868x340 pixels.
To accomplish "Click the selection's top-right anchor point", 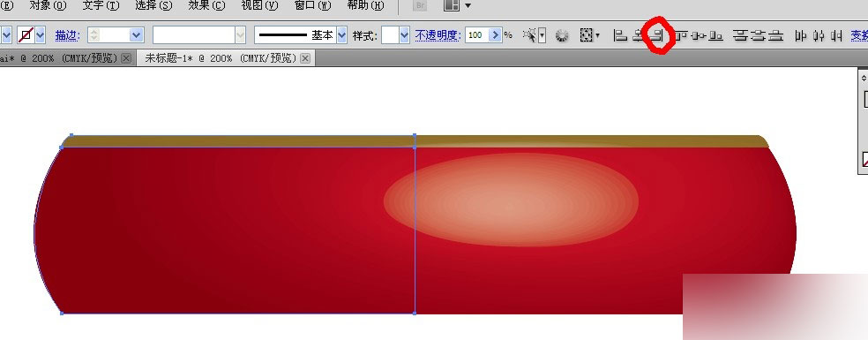I will click(x=415, y=135).
